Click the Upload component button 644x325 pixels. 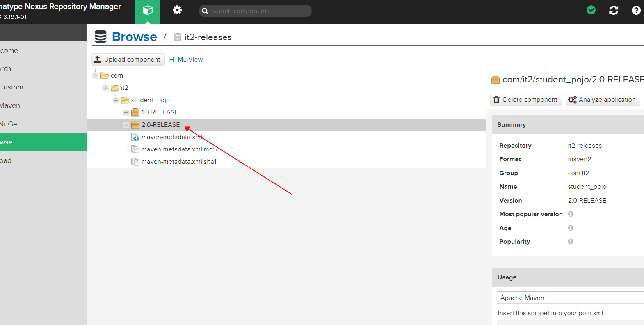[x=128, y=60]
